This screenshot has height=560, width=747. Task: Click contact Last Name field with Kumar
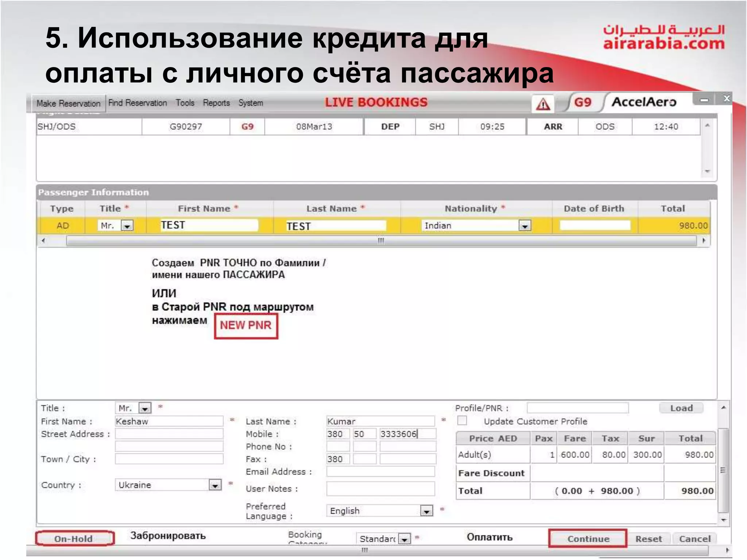coord(380,421)
